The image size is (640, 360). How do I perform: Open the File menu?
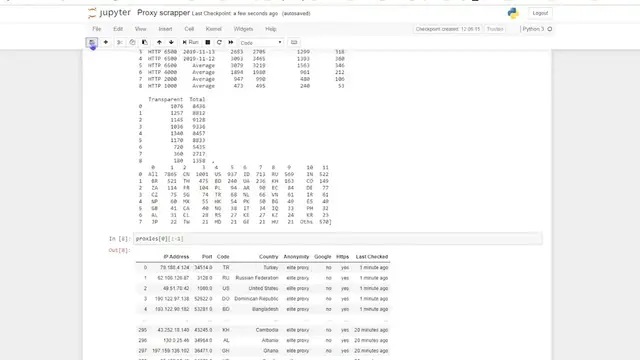point(97,29)
